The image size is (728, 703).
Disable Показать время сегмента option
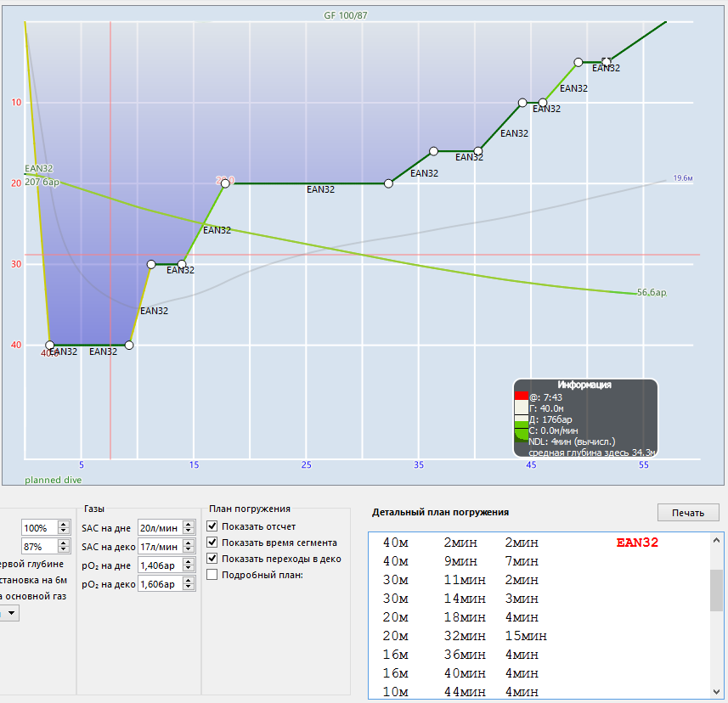[212, 543]
